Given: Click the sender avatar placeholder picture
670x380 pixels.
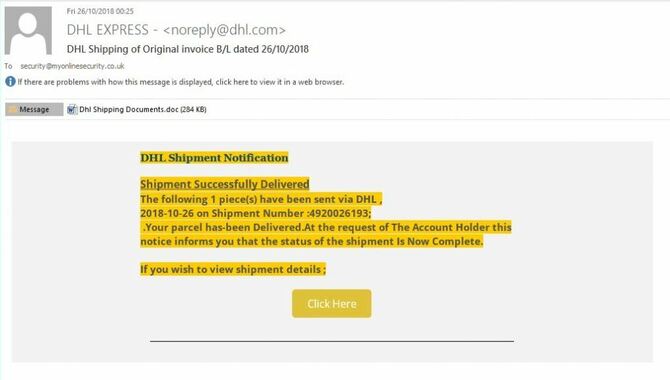Looking at the screenshot, I should 28,31.
